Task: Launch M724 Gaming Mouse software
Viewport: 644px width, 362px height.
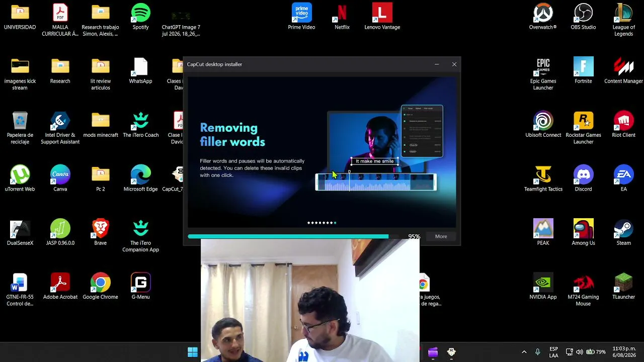Action: click(x=584, y=290)
